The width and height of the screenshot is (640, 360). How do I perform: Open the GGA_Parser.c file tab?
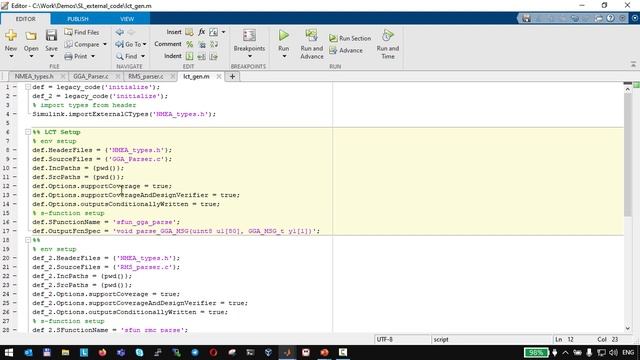point(91,76)
